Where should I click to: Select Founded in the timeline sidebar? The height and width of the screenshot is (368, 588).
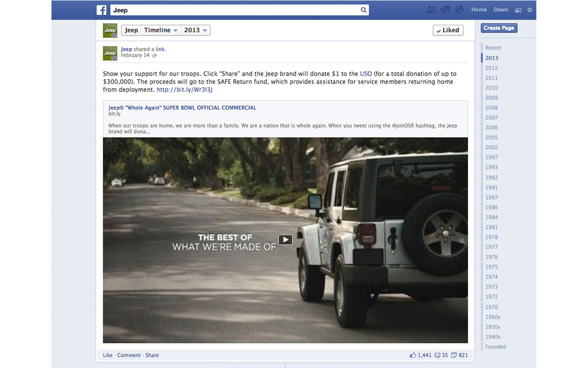point(495,347)
